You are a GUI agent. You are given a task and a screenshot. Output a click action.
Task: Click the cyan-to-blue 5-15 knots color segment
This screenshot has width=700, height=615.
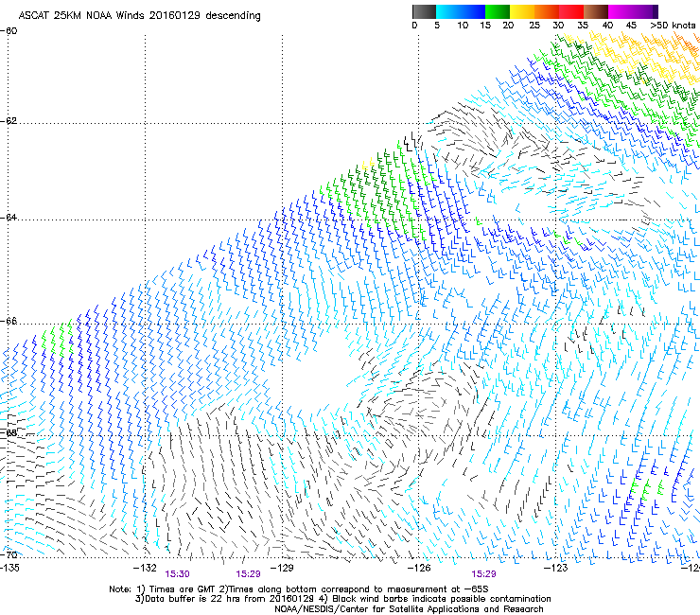(x=461, y=11)
